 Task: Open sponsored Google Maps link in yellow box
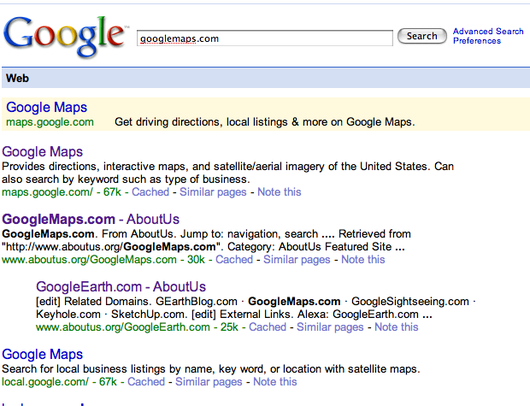(x=47, y=107)
